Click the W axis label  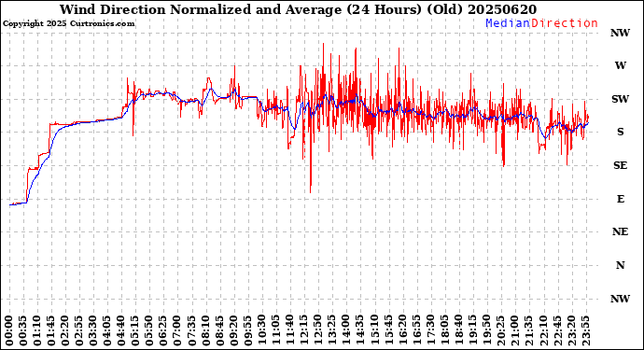coord(620,65)
